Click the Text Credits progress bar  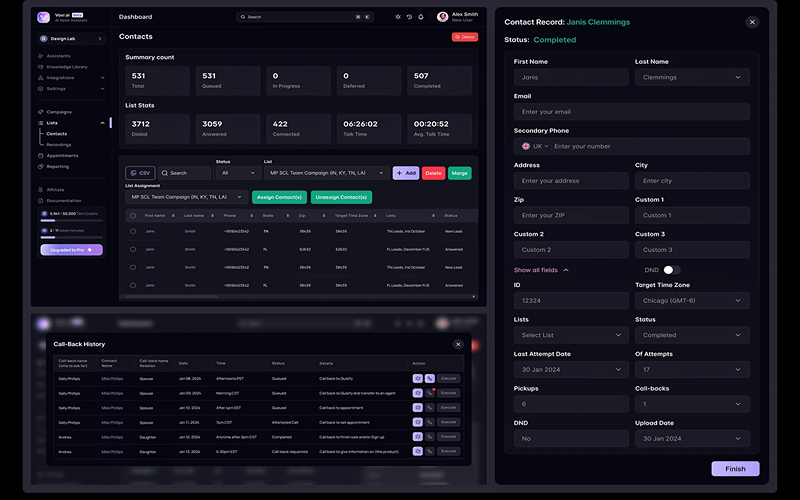71,220
